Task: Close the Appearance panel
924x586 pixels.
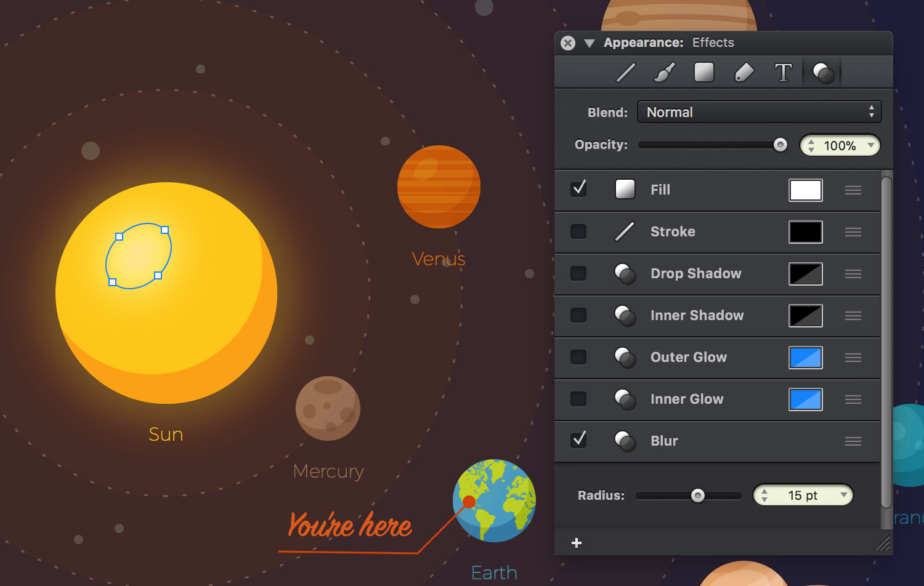Action: [568, 43]
